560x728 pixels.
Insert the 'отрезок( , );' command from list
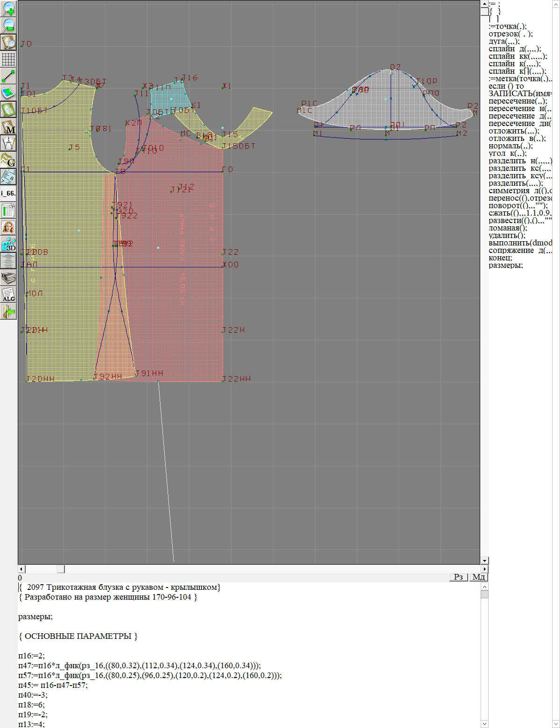(x=511, y=34)
